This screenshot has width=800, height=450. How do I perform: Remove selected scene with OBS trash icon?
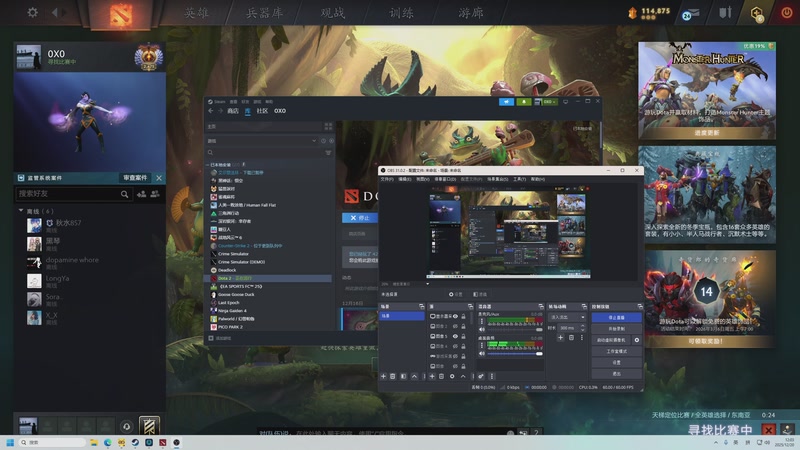392,376
